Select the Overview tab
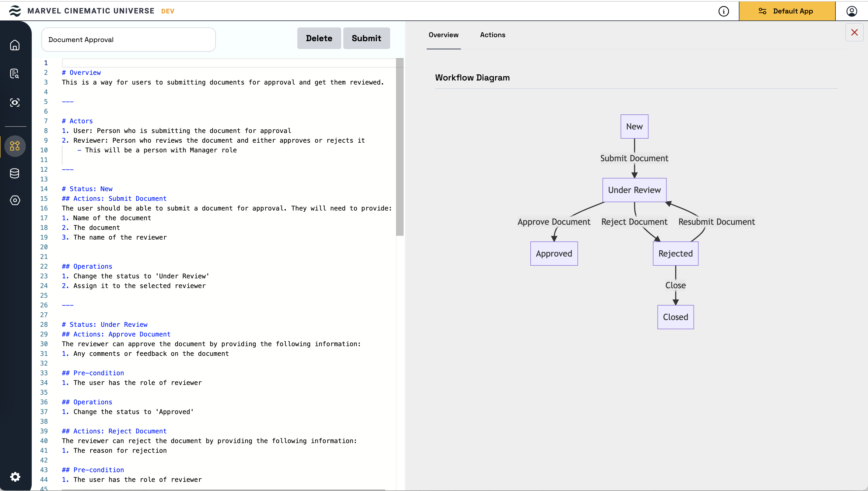 (443, 35)
